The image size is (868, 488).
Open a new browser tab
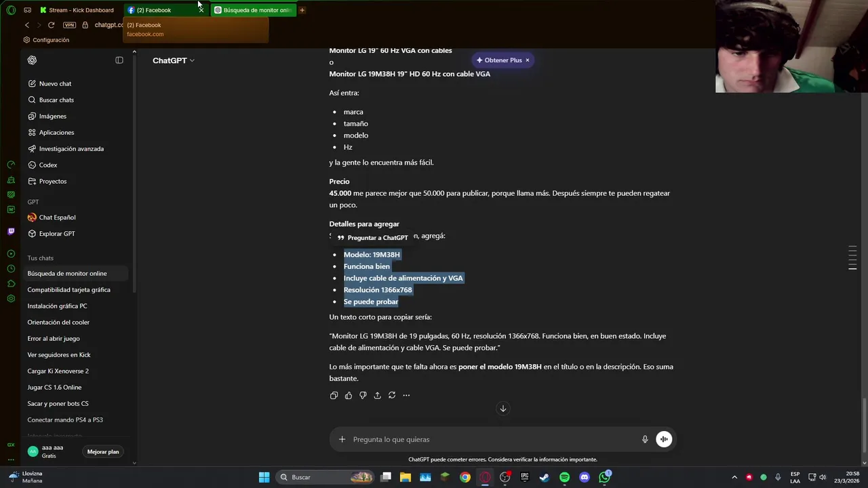pyautogui.click(x=302, y=10)
